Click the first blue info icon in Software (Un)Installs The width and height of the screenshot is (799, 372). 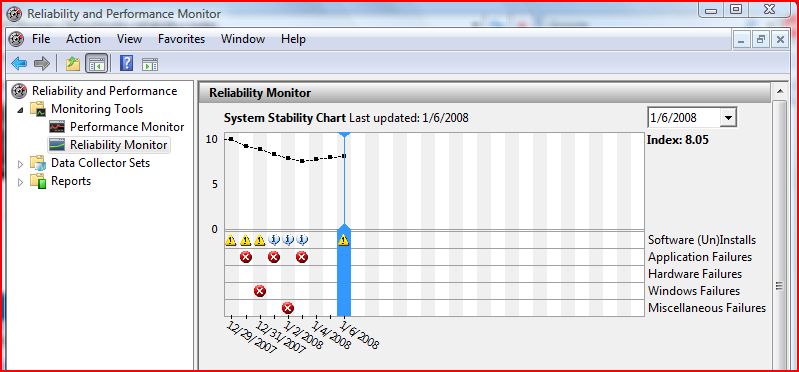[x=274, y=240]
